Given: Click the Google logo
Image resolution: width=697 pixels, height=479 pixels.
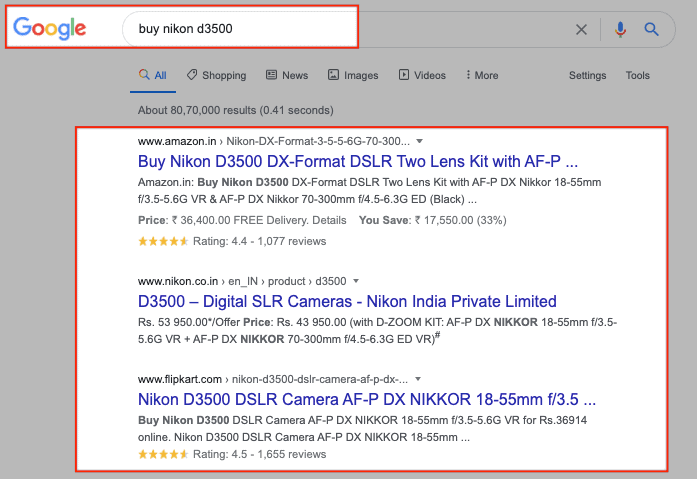Looking at the screenshot, I should click(x=50, y=29).
